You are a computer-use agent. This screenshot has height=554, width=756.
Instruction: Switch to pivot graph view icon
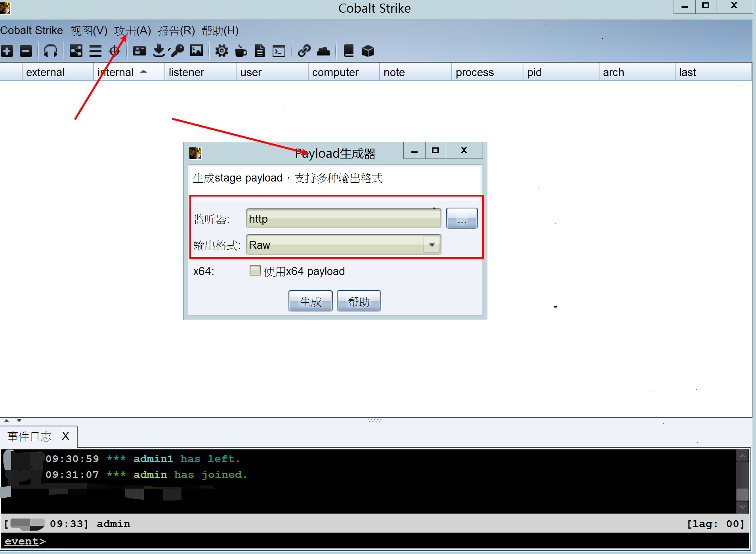click(x=76, y=51)
